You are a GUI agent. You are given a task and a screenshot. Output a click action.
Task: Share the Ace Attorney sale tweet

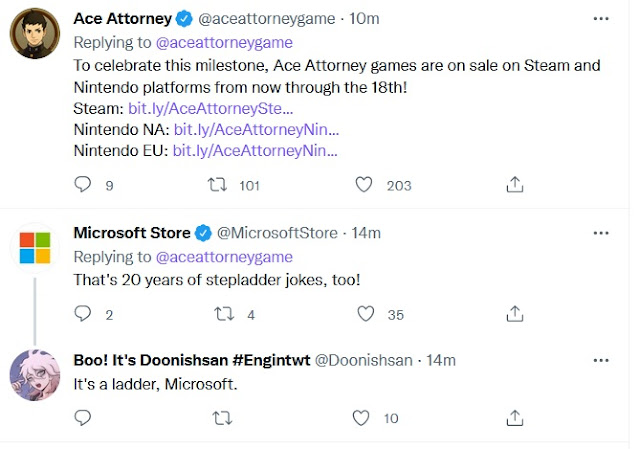click(x=515, y=184)
